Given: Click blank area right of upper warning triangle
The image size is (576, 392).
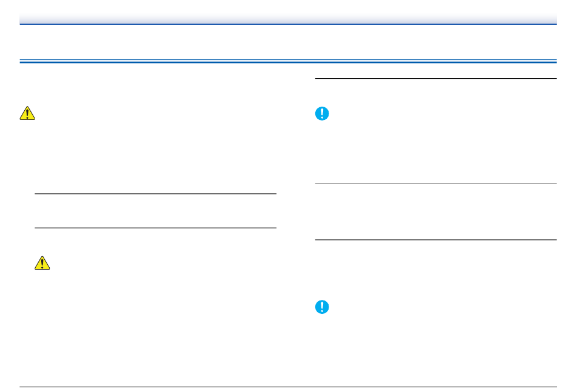Looking at the screenshot, I should pyautogui.click(x=152, y=113).
